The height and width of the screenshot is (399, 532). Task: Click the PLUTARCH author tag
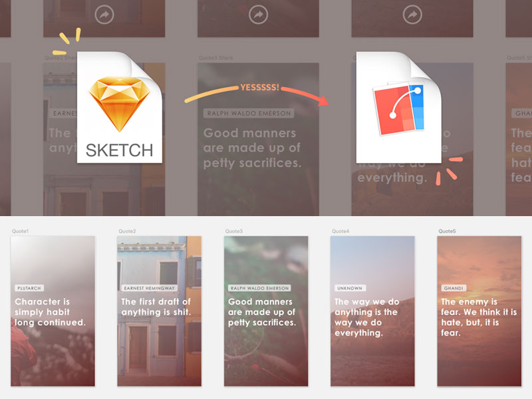pyautogui.click(x=29, y=288)
